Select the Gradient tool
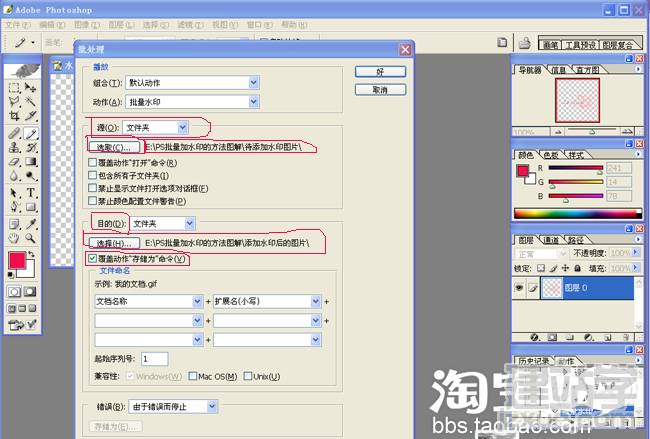The image size is (650, 439). [x=31, y=162]
